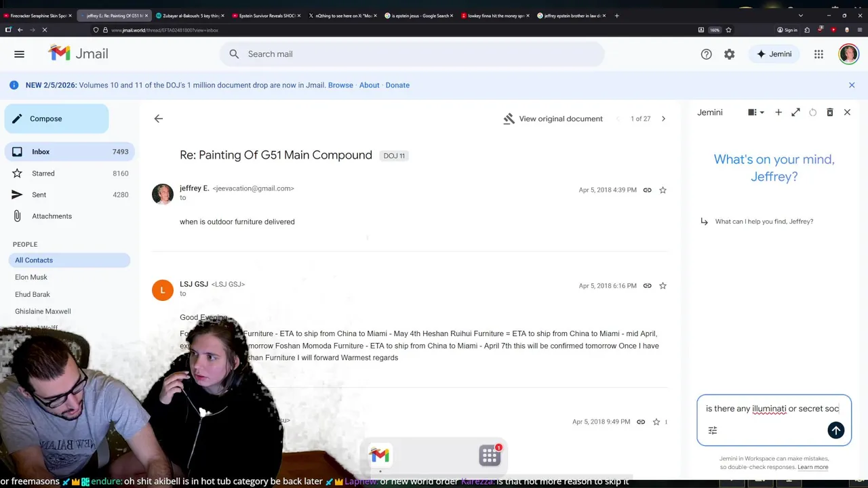This screenshot has height=488, width=868.
Task: Open the Attachments folder
Action: [x=69, y=216]
